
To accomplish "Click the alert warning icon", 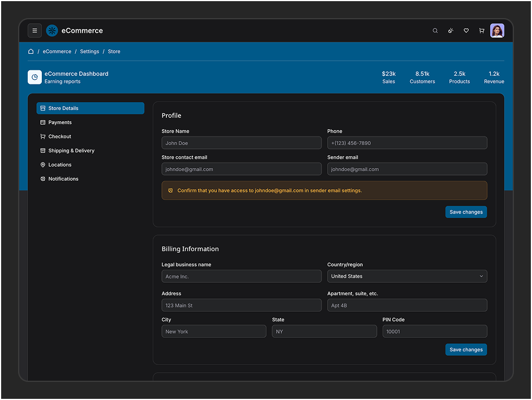I will [170, 190].
